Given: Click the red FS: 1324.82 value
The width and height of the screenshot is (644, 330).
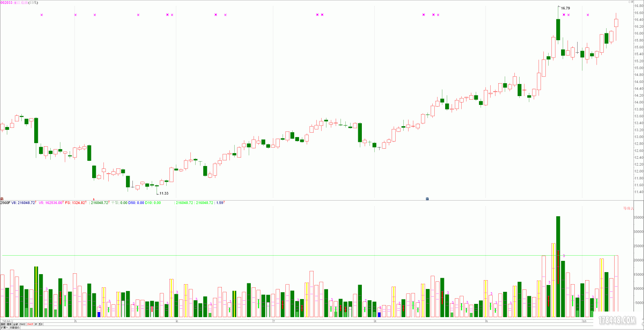Looking at the screenshot, I should (75, 203).
